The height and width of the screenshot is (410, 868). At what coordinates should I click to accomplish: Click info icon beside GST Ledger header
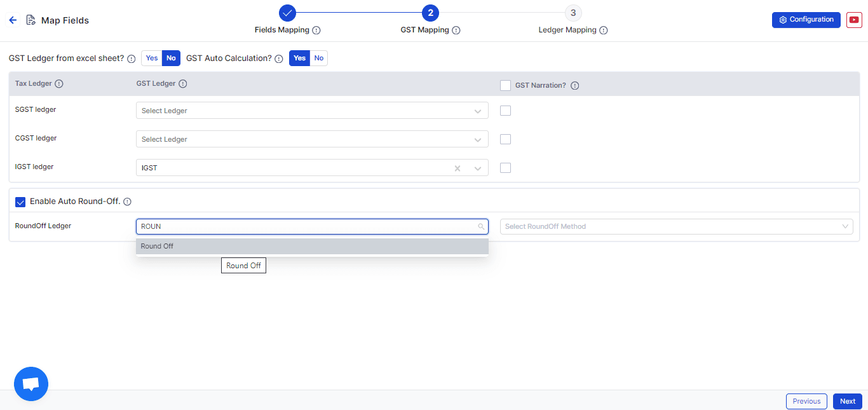tap(183, 84)
